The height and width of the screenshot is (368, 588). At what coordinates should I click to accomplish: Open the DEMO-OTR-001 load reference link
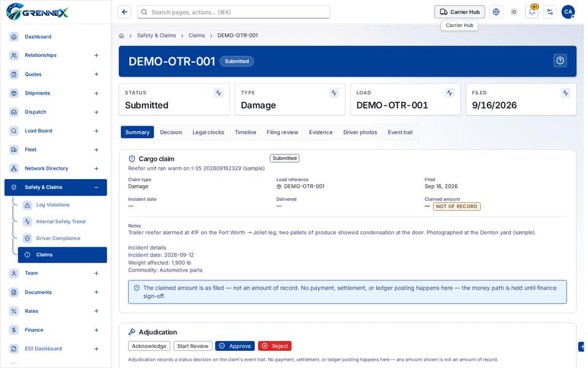[x=300, y=186]
